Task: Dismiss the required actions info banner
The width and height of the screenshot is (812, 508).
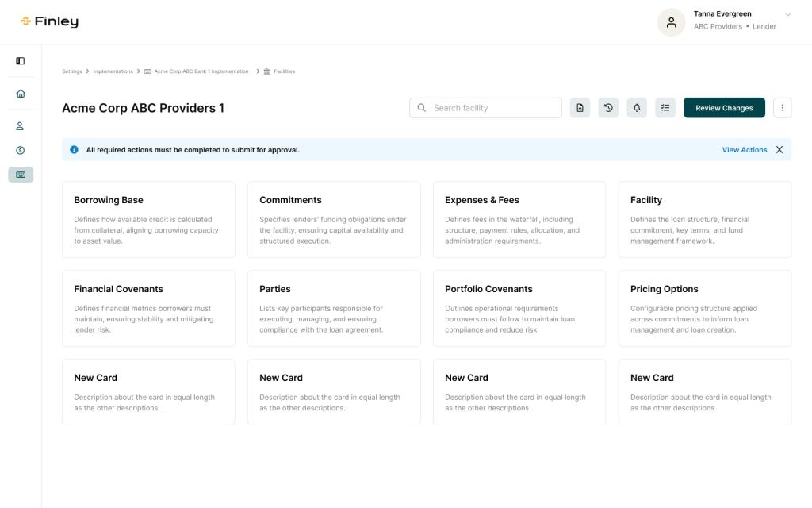Action: (x=779, y=150)
